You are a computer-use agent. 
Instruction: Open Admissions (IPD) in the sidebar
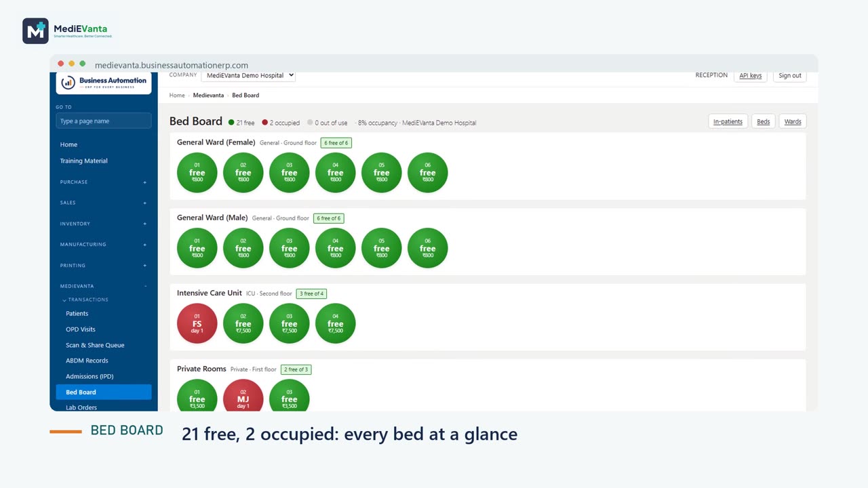[90, 376]
